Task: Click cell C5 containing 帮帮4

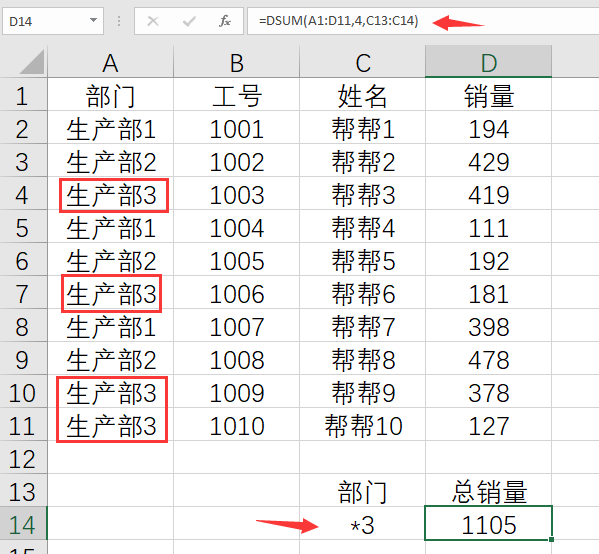Action: click(363, 227)
